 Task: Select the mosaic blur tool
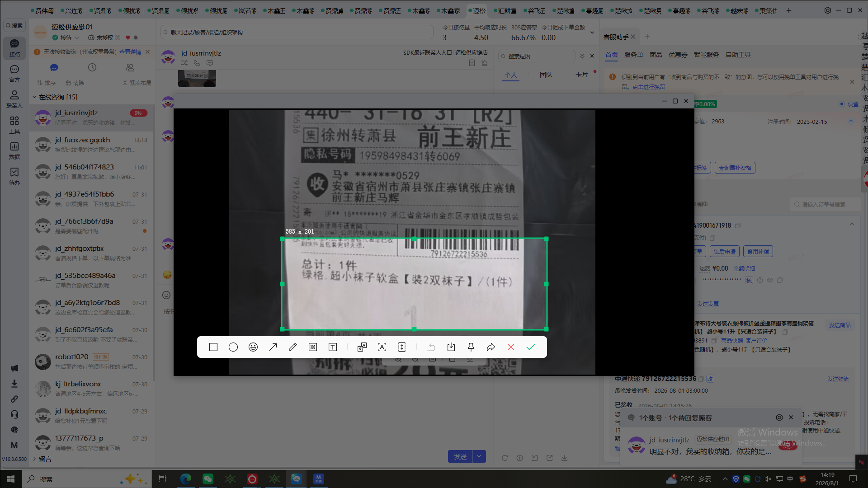point(313,347)
